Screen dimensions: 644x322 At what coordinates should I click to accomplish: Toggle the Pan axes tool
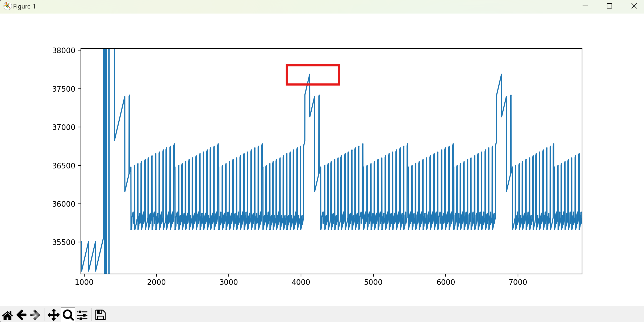click(53, 315)
